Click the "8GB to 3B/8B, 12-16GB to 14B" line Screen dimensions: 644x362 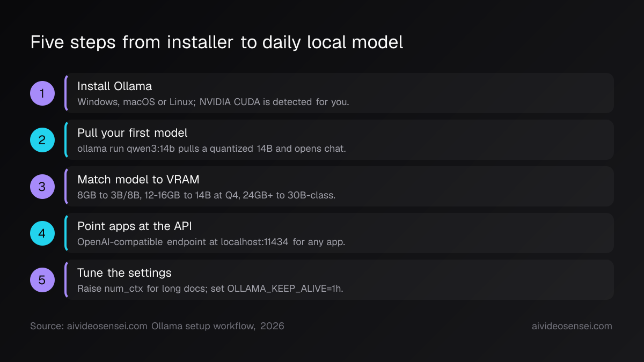tap(207, 195)
